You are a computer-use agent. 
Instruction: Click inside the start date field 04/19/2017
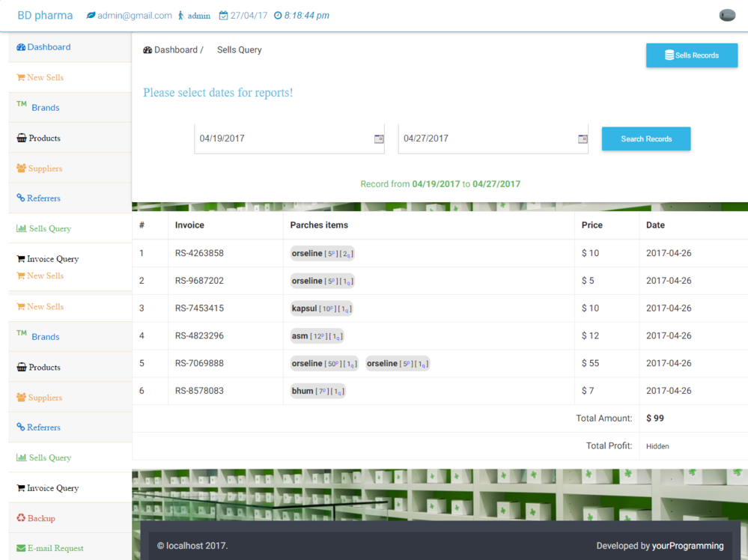click(285, 139)
